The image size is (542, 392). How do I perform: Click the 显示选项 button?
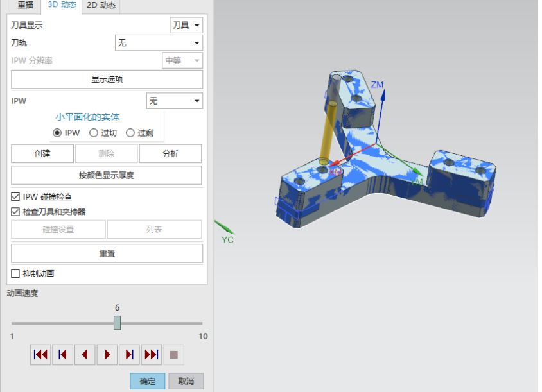(107, 80)
